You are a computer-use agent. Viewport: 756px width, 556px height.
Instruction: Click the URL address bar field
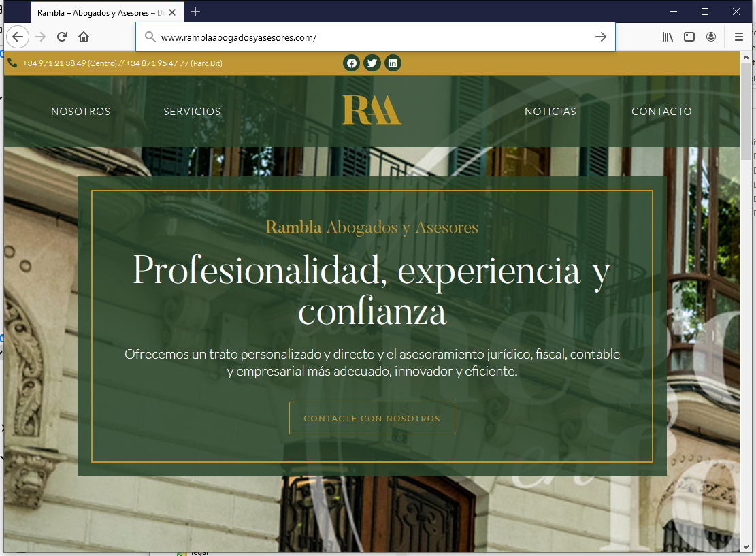tap(367, 37)
